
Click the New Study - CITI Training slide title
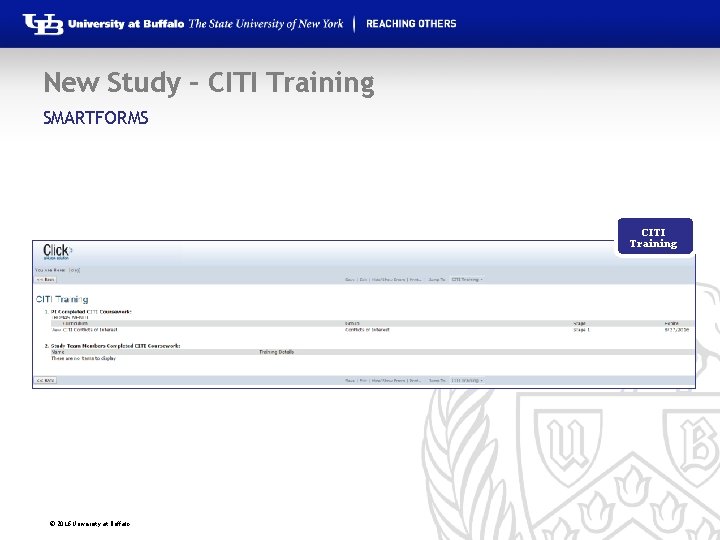(x=209, y=83)
